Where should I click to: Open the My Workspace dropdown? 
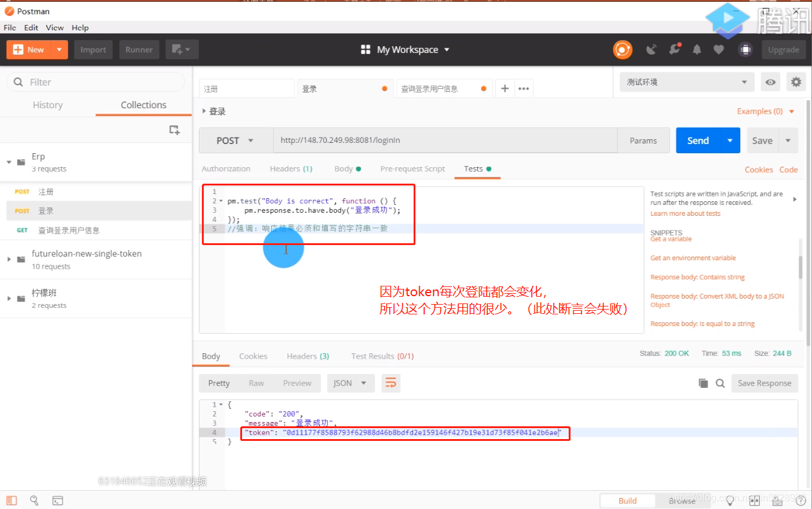click(405, 50)
